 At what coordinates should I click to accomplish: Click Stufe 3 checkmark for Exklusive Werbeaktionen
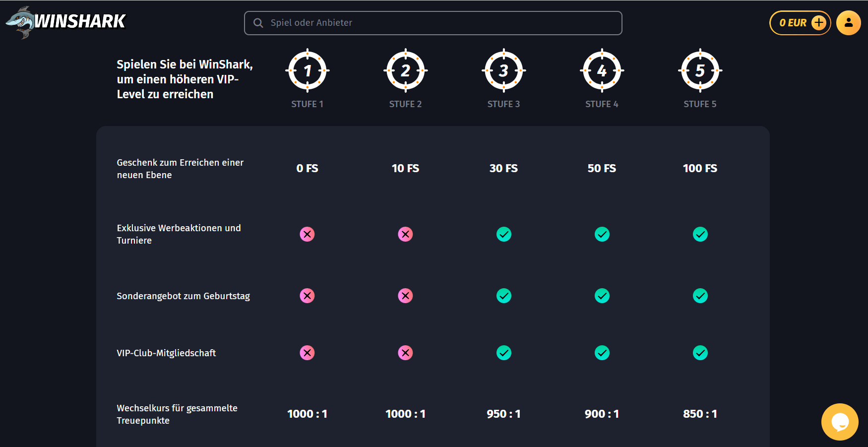504,234
